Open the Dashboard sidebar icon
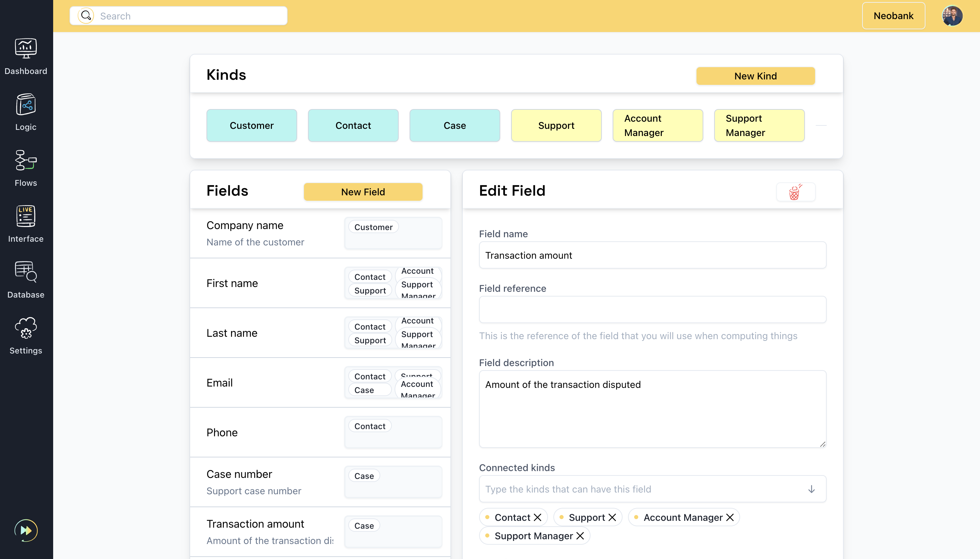This screenshot has width=980, height=559. (26, 48)
